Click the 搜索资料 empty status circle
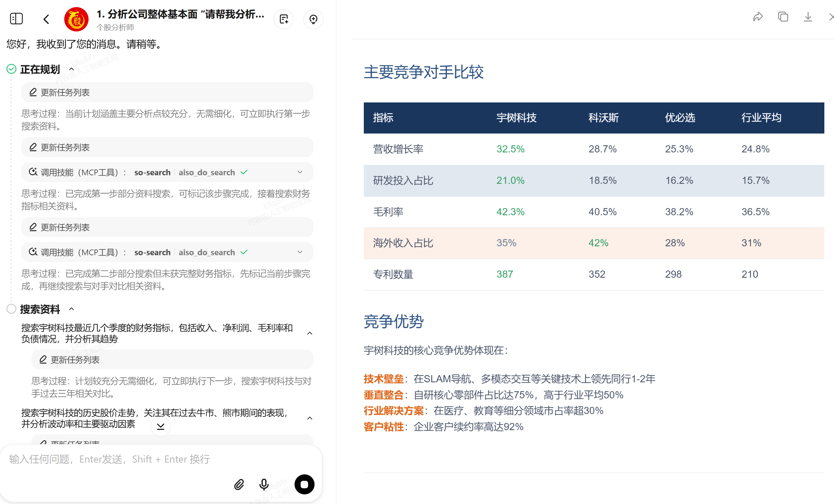 tap(11, 309)
